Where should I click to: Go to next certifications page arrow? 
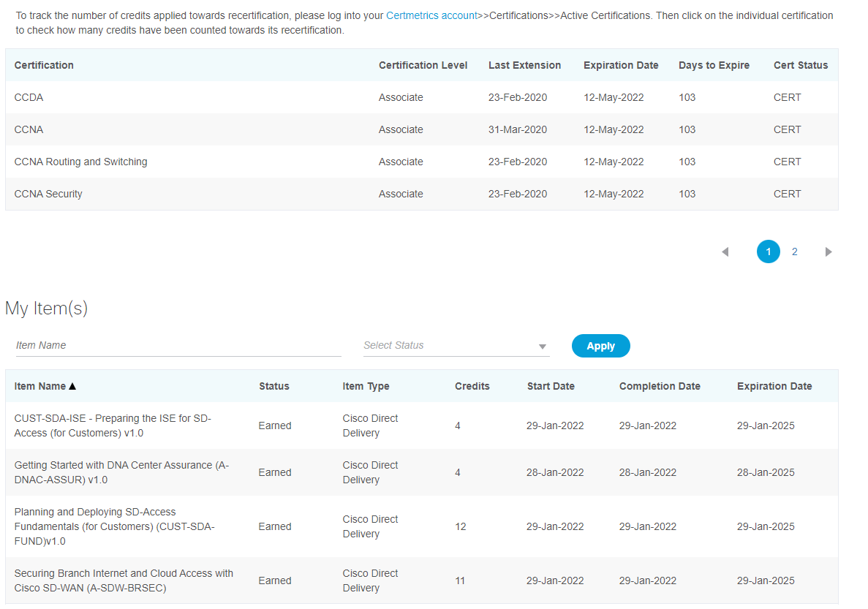(x=828, y=252)
